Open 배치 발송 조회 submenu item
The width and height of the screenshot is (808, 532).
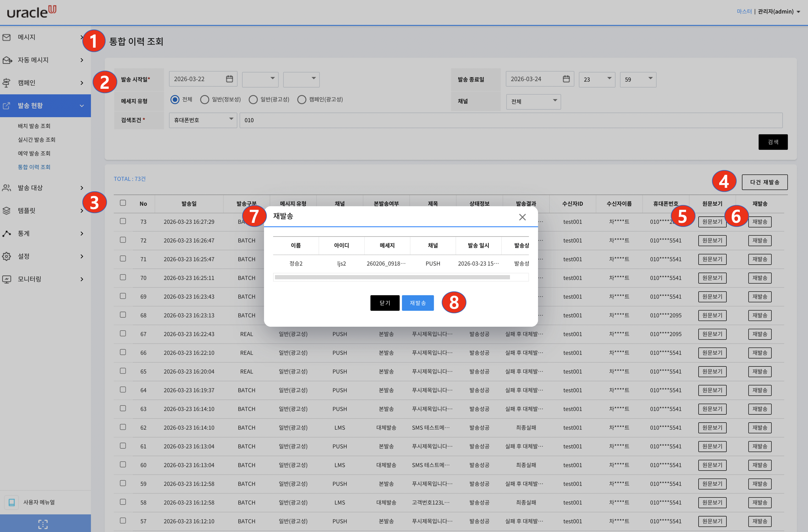coord(34,126)
